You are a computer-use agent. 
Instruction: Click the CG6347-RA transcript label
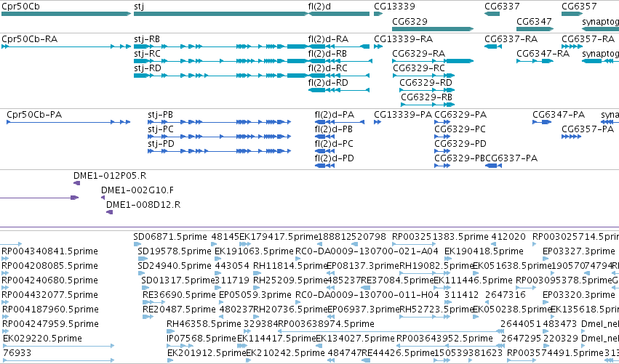(x=543, y=54)
